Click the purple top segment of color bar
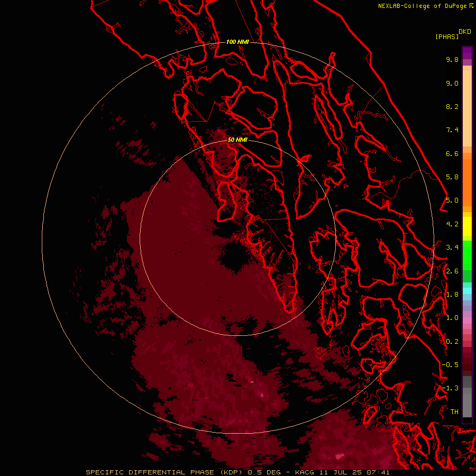Viewport: 476px width, 476px height. coord(467,53)
